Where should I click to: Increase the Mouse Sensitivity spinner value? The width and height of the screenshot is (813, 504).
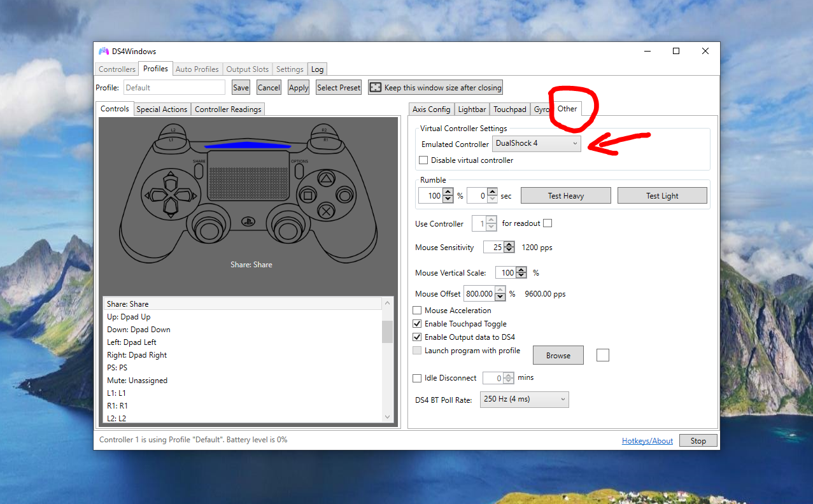pos(509,244)
